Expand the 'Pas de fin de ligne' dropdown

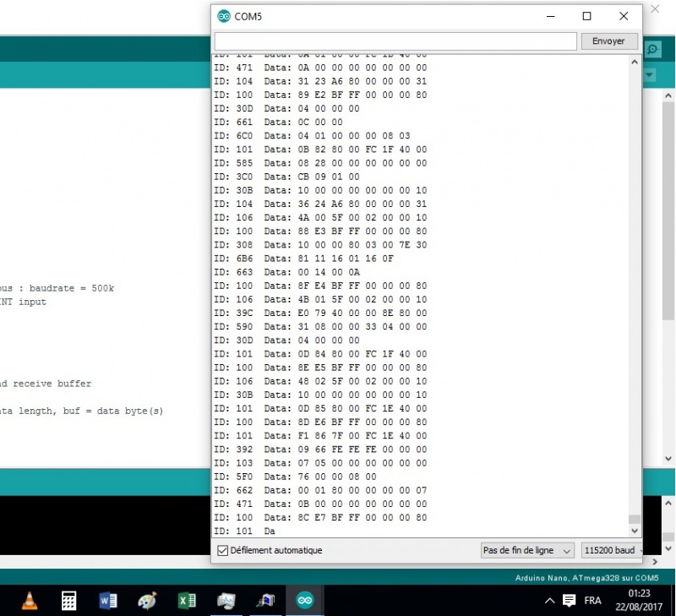pos(527,550)
